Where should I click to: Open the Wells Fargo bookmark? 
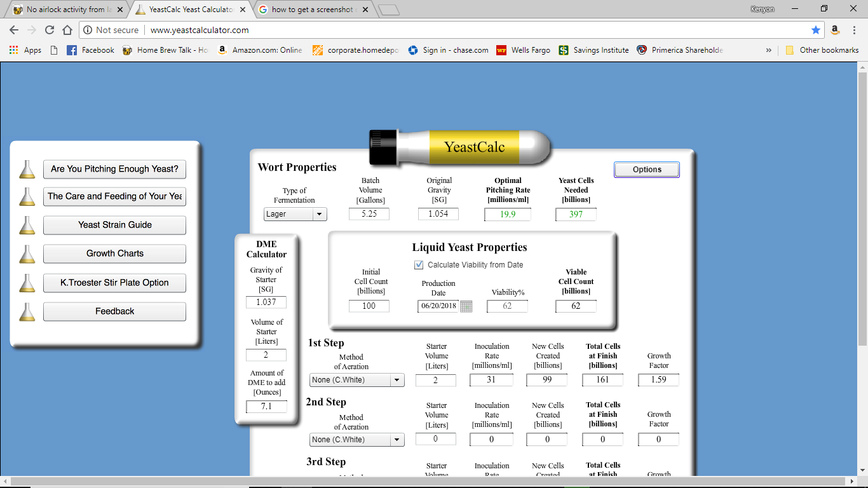tap(524, 50)
